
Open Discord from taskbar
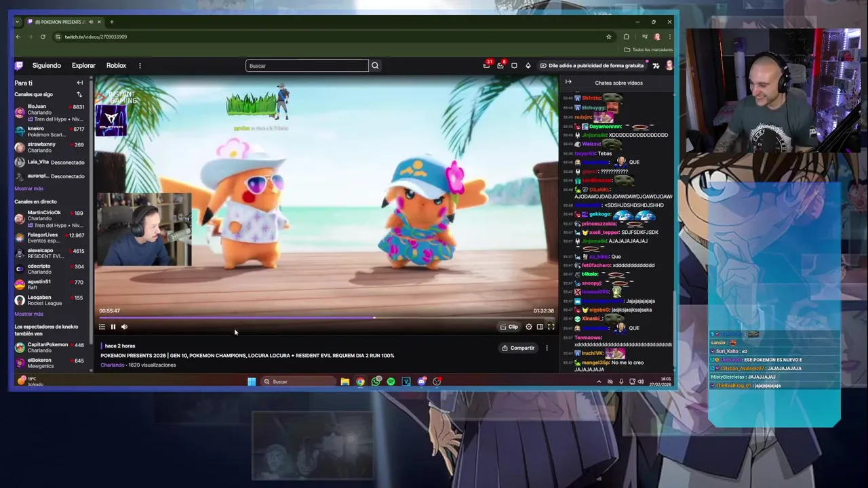point(422,382)
